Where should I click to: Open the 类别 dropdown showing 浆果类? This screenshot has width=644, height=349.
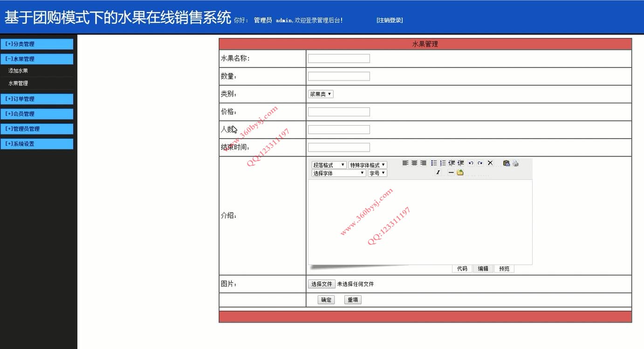click(x=321, y=94)
